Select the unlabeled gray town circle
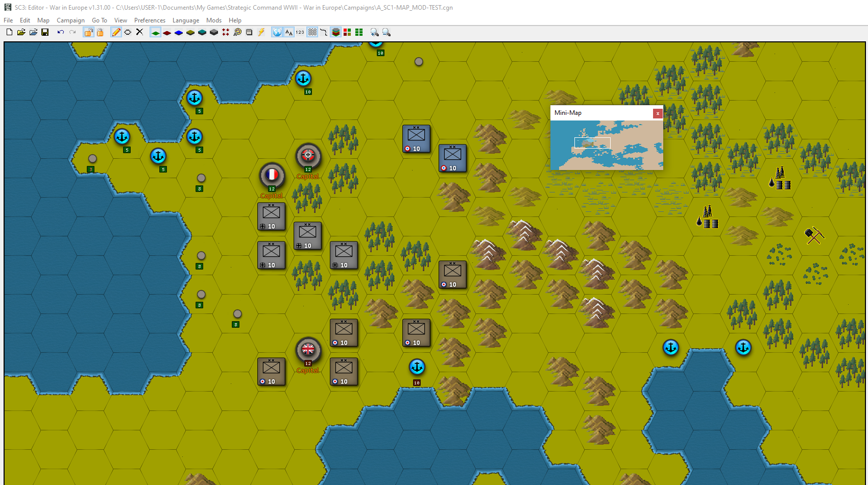The image size is (868, 485). point(419,62)
